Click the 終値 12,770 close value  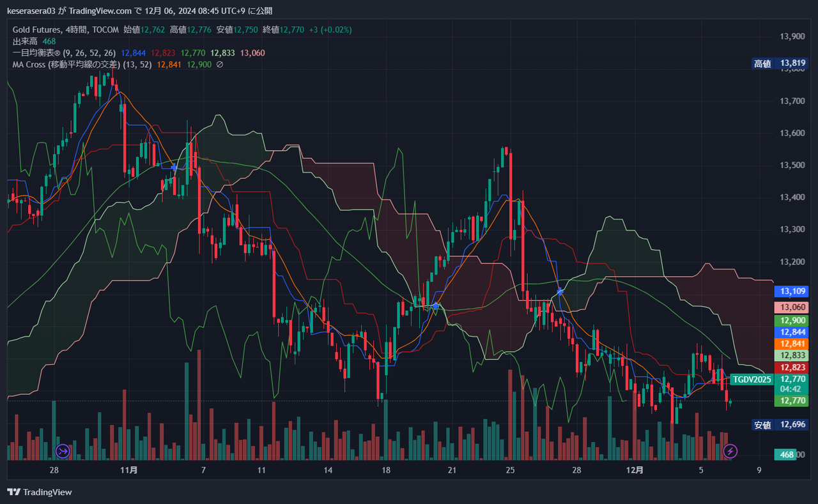coord(283,29)
